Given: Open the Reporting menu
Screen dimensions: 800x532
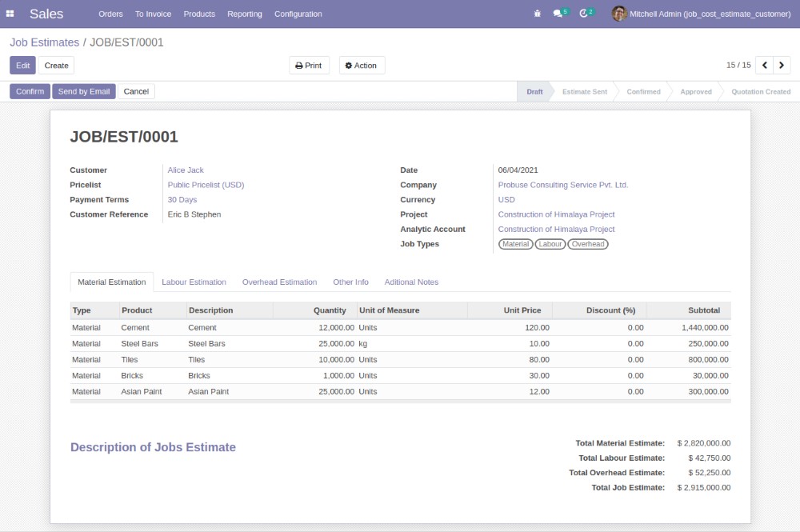Looking at the screenshot, I should [244, 14].
